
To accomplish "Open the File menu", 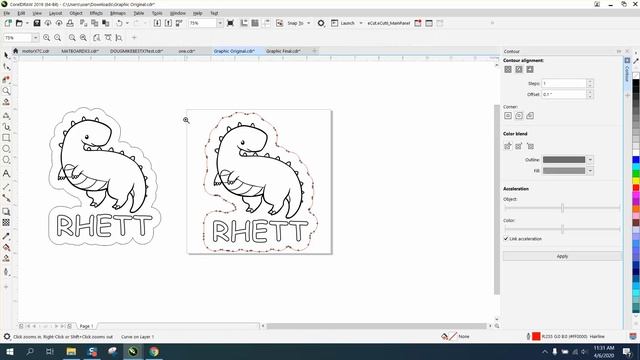I will click(7, 13).
